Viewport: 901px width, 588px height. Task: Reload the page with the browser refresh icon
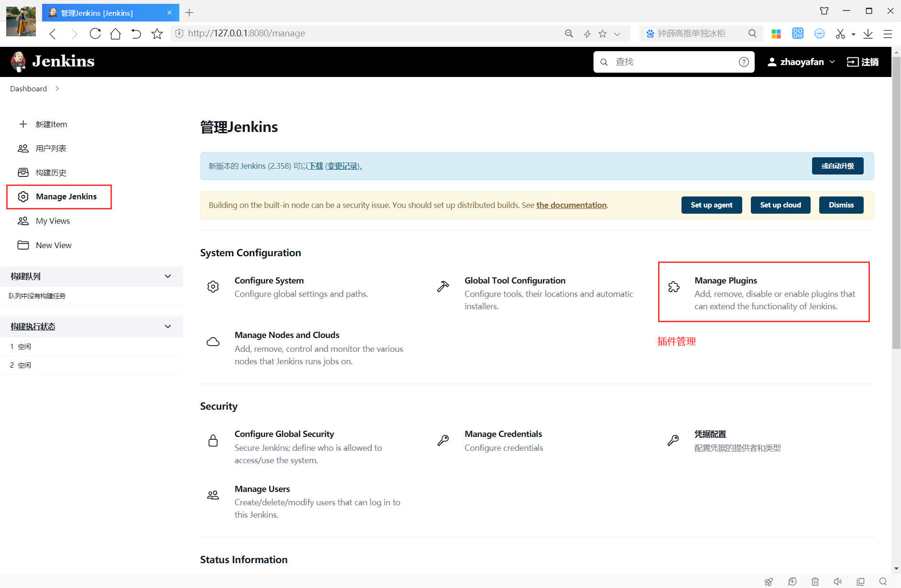click(95, 33)
